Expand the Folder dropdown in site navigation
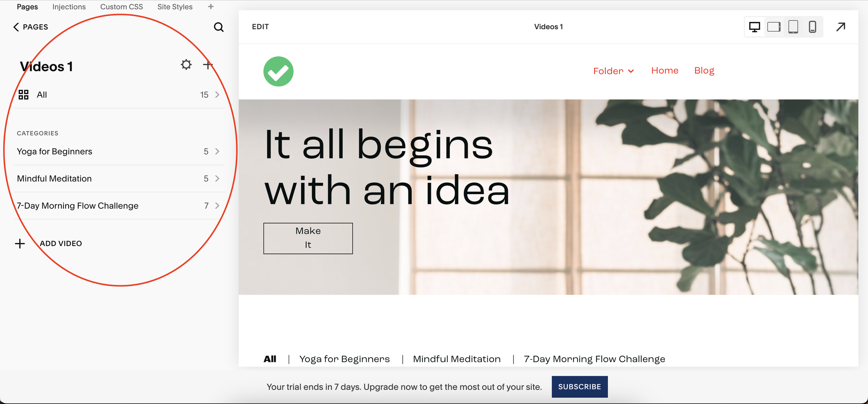Screen dimensions: 868x404 point(614,71)
